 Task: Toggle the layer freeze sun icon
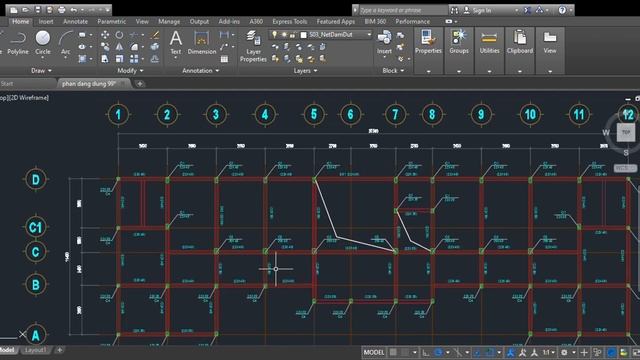pos(284,35)
